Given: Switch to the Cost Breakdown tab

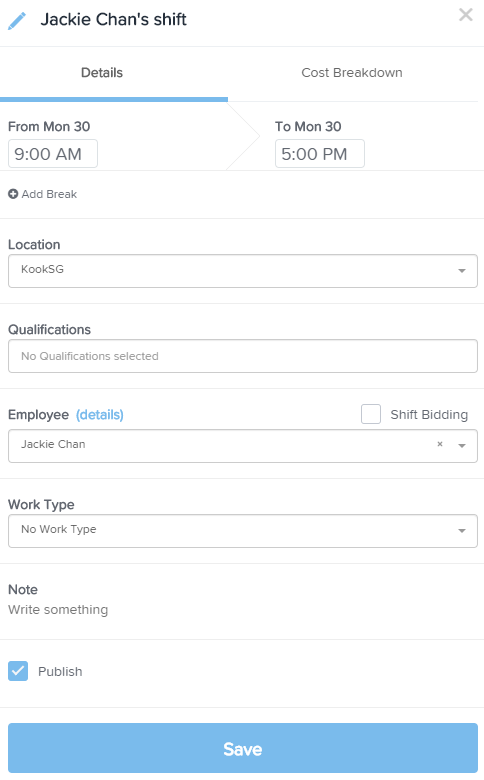Looking at the screenshot, I should coord(352,73).
